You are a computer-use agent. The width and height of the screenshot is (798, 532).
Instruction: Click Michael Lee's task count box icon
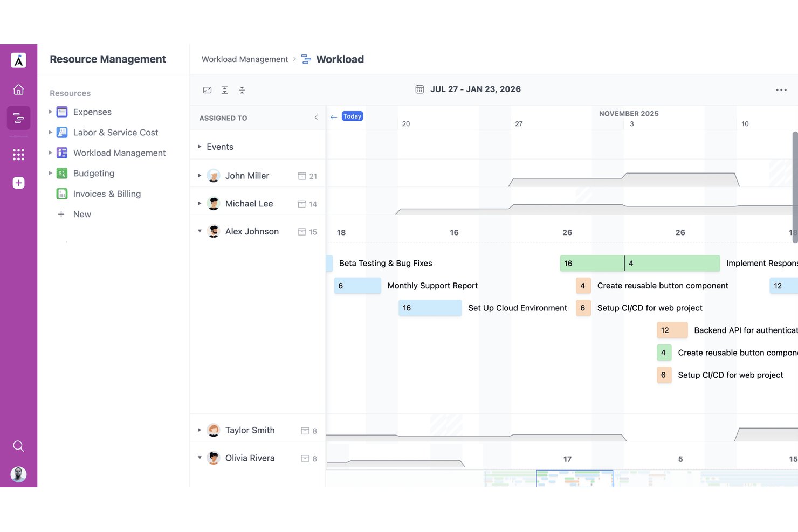302,204
